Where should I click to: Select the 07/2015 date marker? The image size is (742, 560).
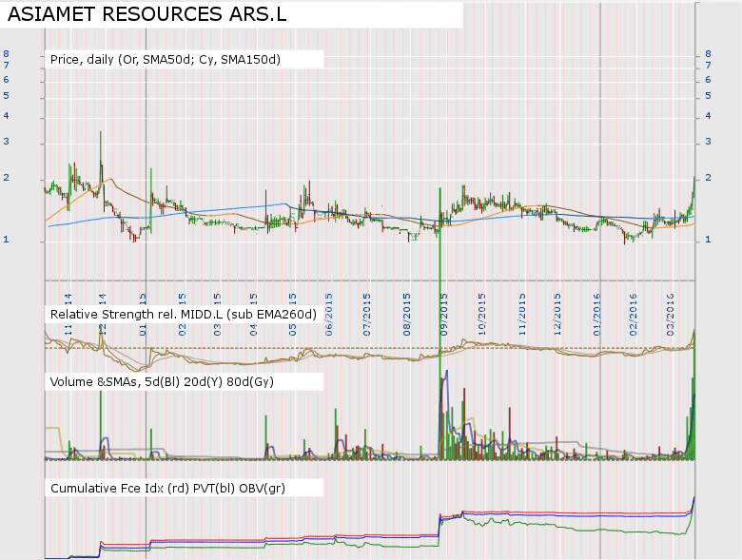point(368,309)
